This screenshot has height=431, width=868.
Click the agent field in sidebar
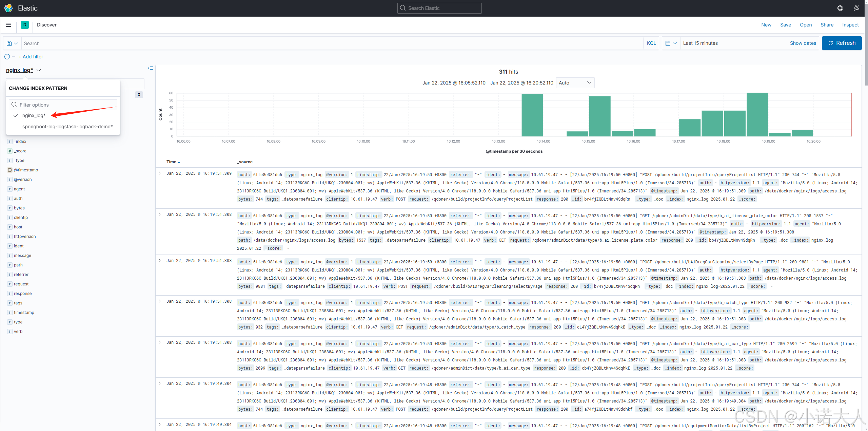point(19,189)
